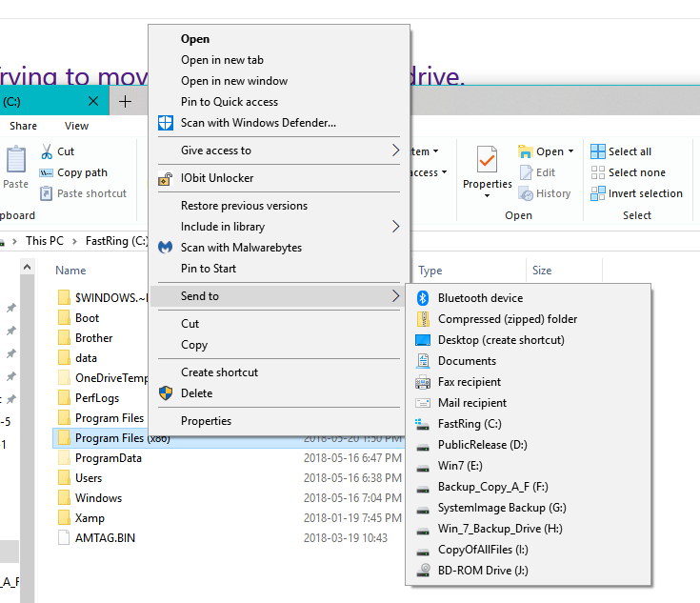Viewport: 700px width, 603px height.
Task: Click the Windows Defender shield icon
Action: click(x=166, y=123)
